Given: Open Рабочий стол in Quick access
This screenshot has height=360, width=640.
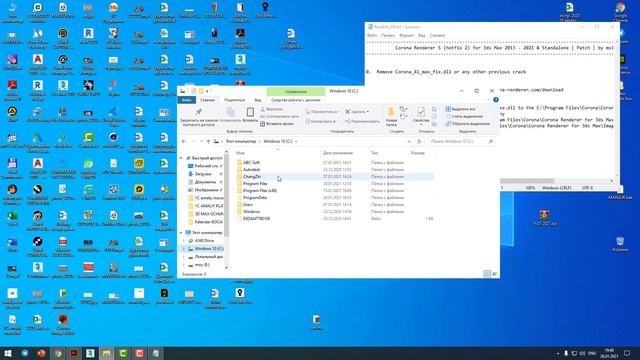Looking at the screenshot, I should (x=205, y=166).
